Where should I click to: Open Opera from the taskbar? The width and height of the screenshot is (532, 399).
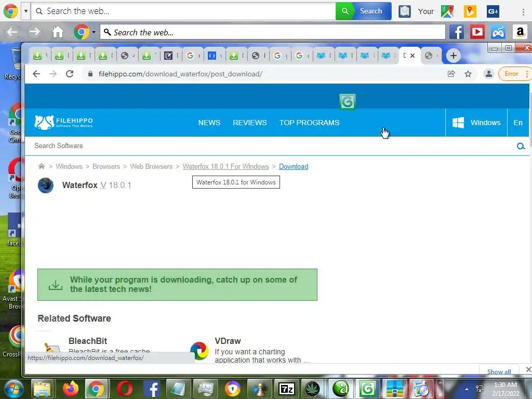click(x=125, y=389)
